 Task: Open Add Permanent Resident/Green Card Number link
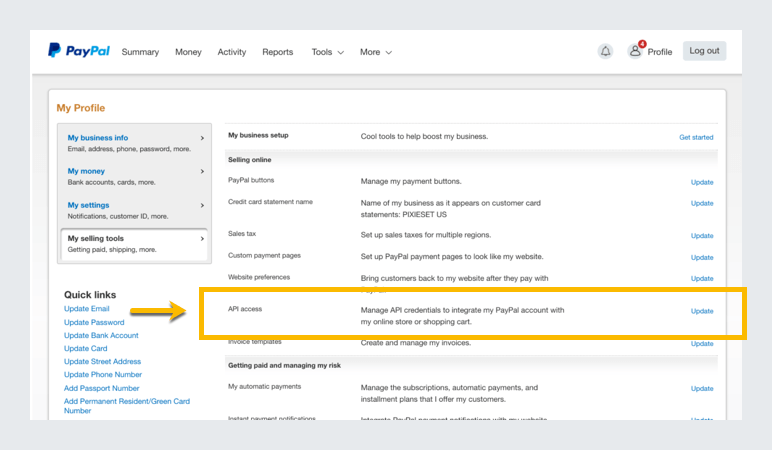click(x=127, y=406)
